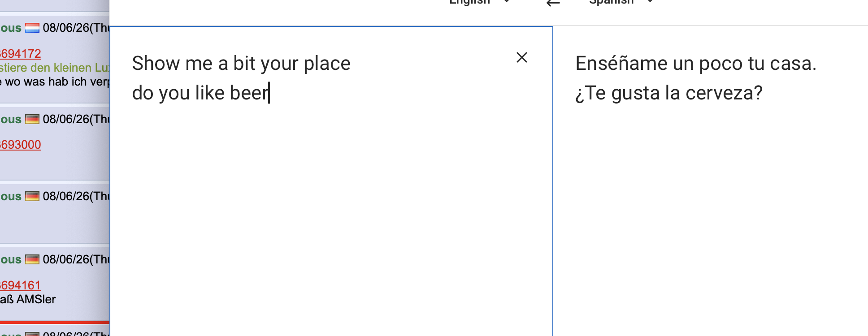Click the Spanish translation output text

pos(696,78)
